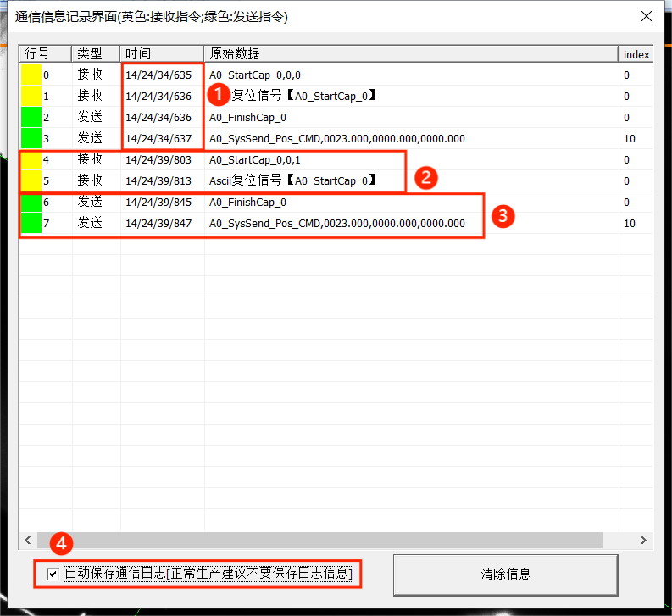Click the yellow marker of row 4
The width and height of the screenshot is (672, 616).
31,159
